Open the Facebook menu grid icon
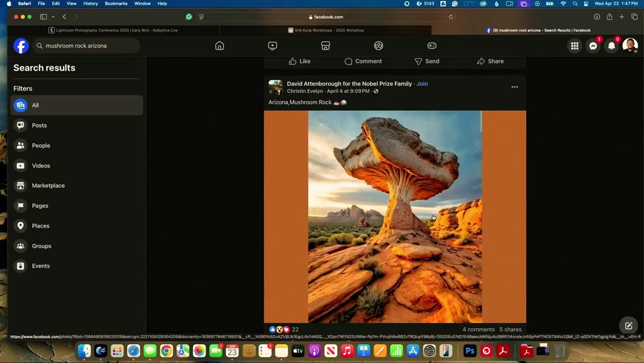This screenshot has width=644, height=363. click(x=575, y=46)
